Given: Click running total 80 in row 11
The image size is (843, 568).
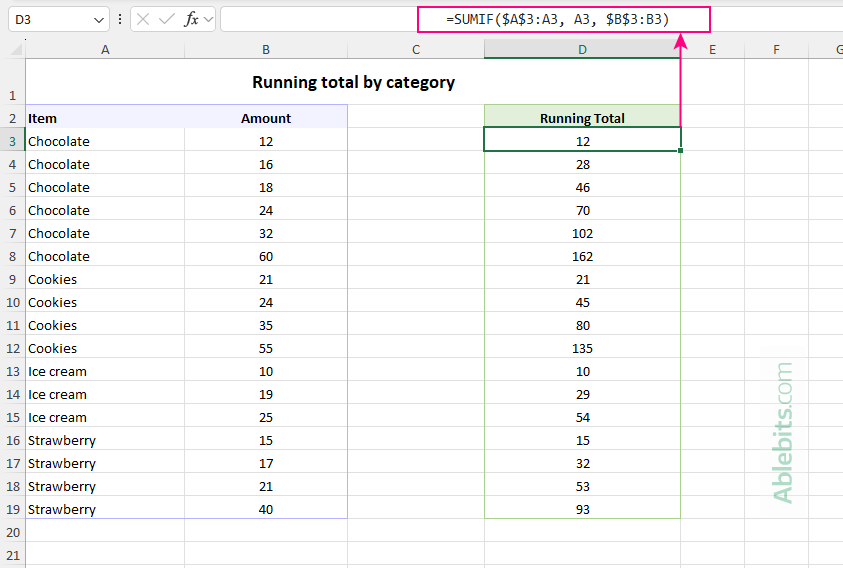Looking at the screenshot, I should coord(582,325).
